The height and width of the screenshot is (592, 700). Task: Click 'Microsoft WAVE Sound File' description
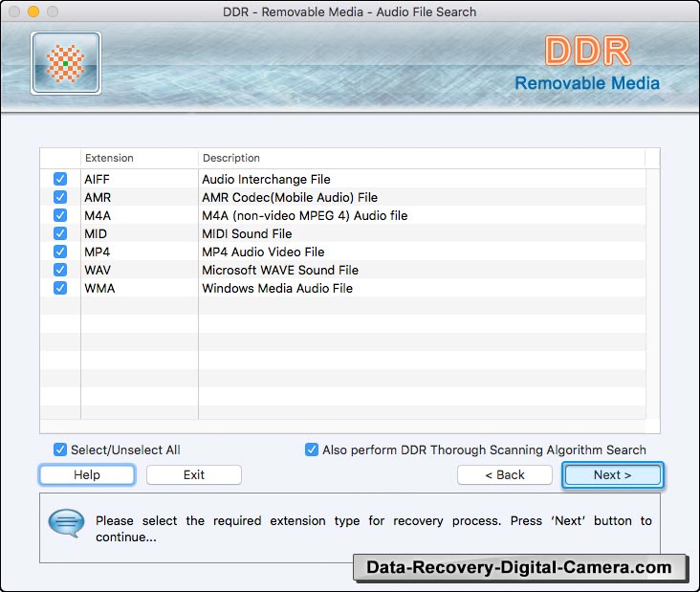280,270
